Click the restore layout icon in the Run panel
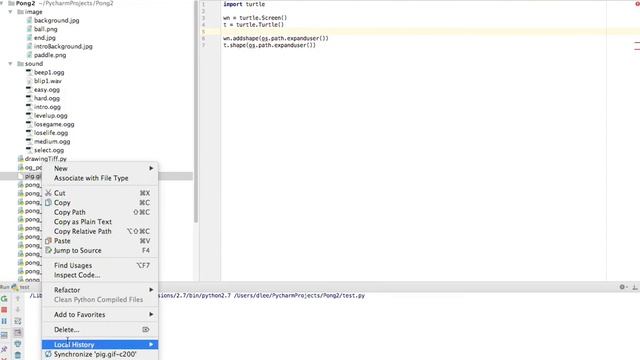The image size is (640, 360). [4, 336]
